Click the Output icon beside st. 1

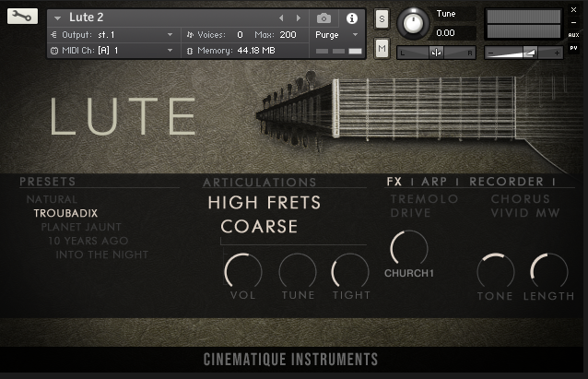[x=54, y=34]
